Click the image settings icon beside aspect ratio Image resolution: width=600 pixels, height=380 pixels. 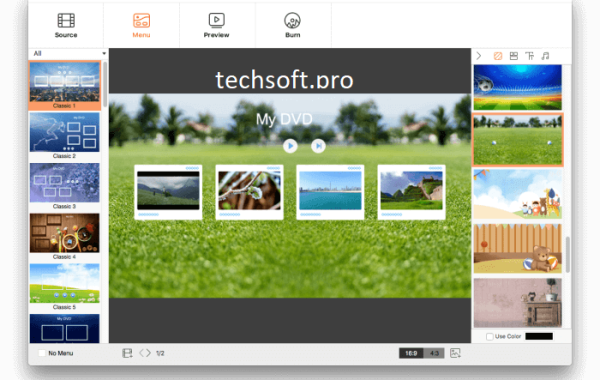455,353
